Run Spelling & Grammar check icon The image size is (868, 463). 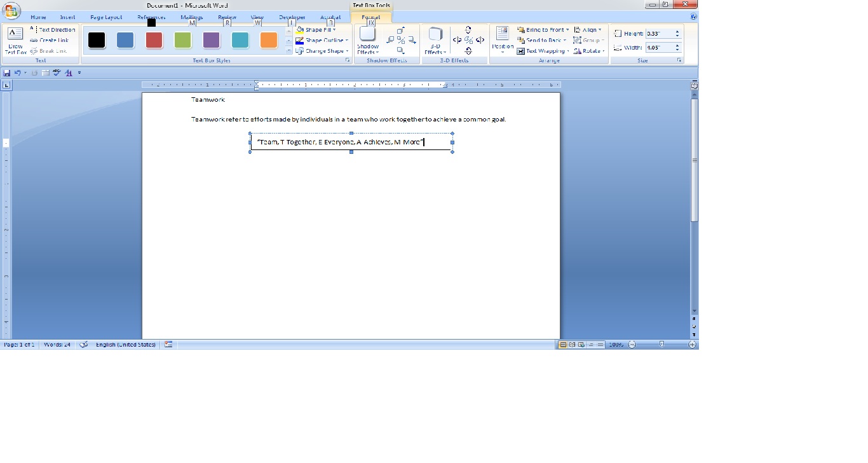tap(57, 73)
